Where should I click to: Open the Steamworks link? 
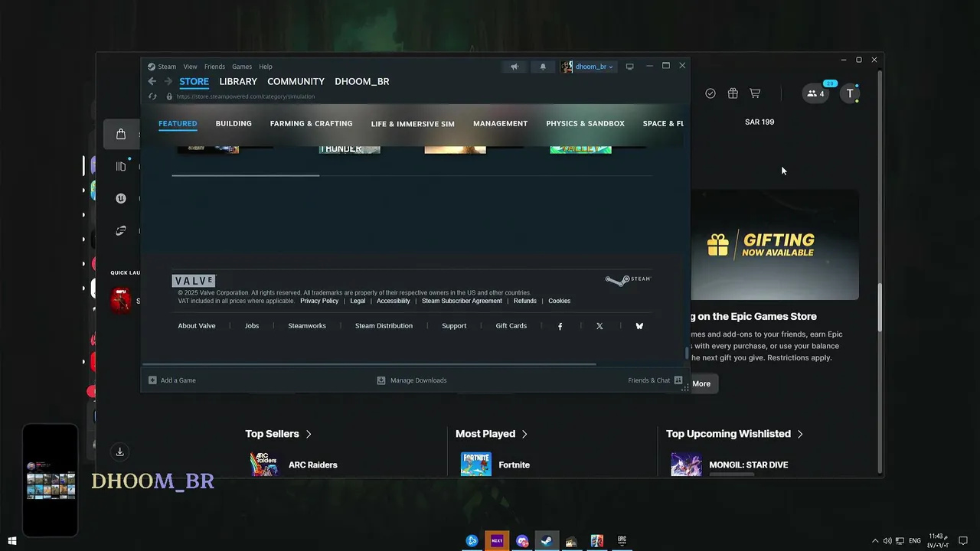click(307, 326)
